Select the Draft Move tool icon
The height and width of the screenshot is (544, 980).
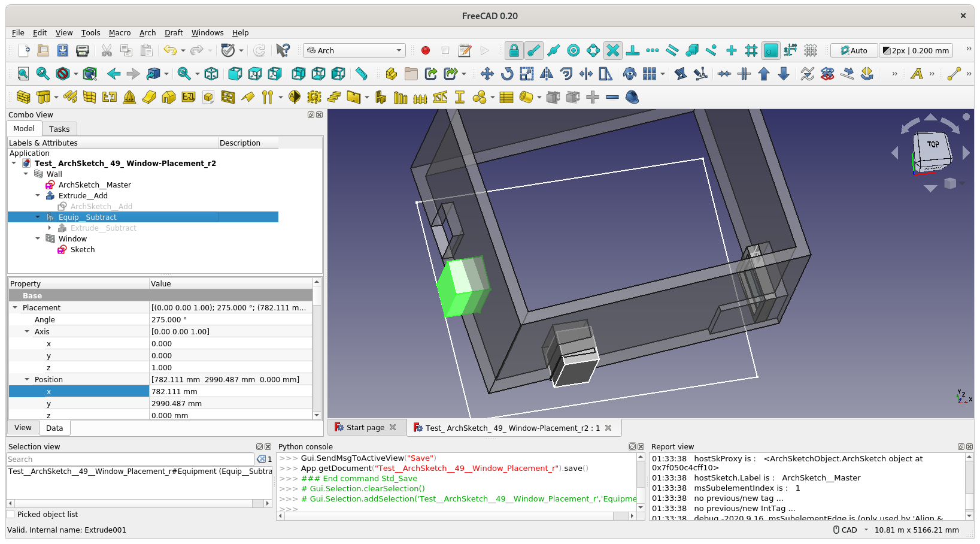tap(487, 74)
